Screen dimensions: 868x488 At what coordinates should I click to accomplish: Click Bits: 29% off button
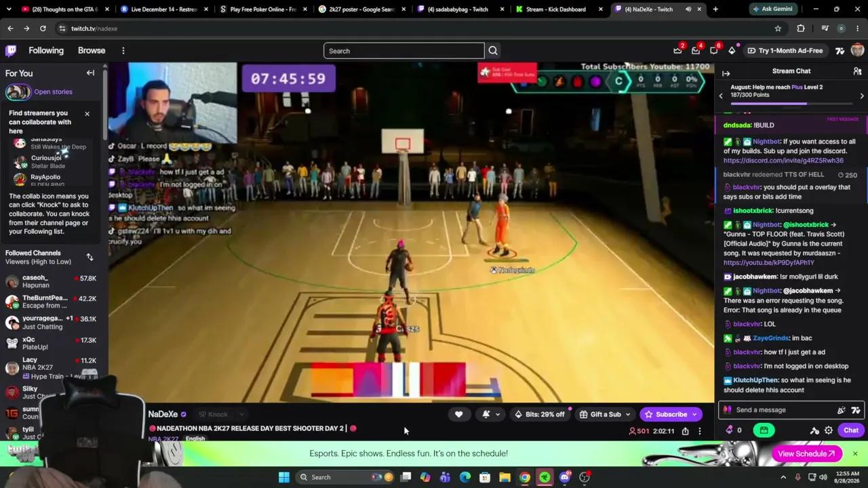(x=539, y=414)
